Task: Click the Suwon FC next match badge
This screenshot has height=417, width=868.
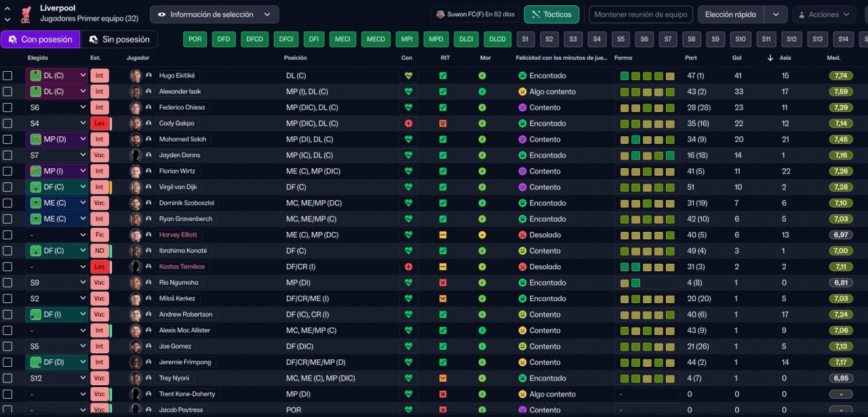Action: click(x=475, y=14)
